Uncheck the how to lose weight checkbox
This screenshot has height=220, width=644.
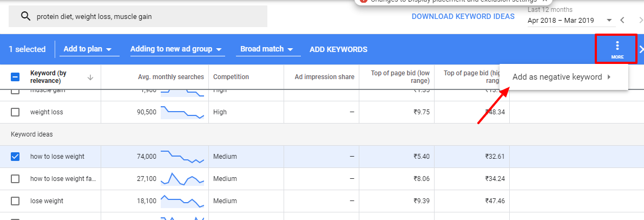point(15,156)
